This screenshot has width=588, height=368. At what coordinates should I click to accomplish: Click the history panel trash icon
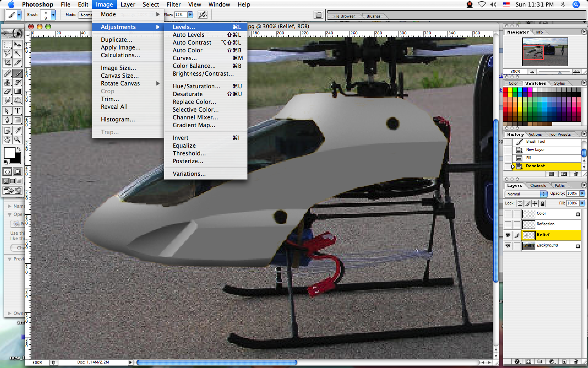point(576,174)
